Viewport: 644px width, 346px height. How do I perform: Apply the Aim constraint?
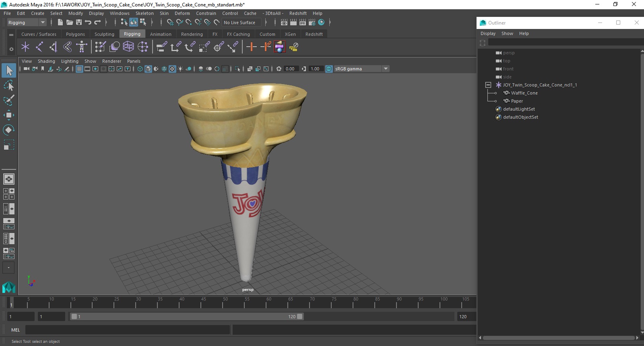[219, 47]
